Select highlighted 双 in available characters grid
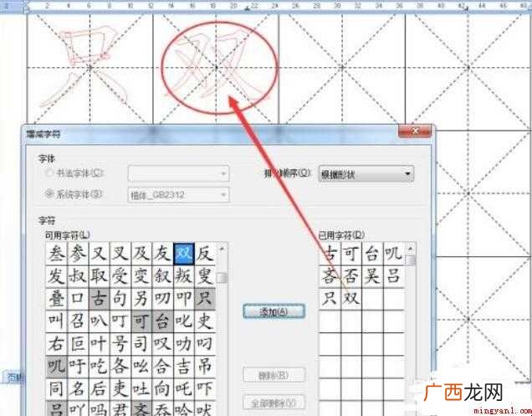The width and height of the screenshot is (532, 416). [184, 254]
